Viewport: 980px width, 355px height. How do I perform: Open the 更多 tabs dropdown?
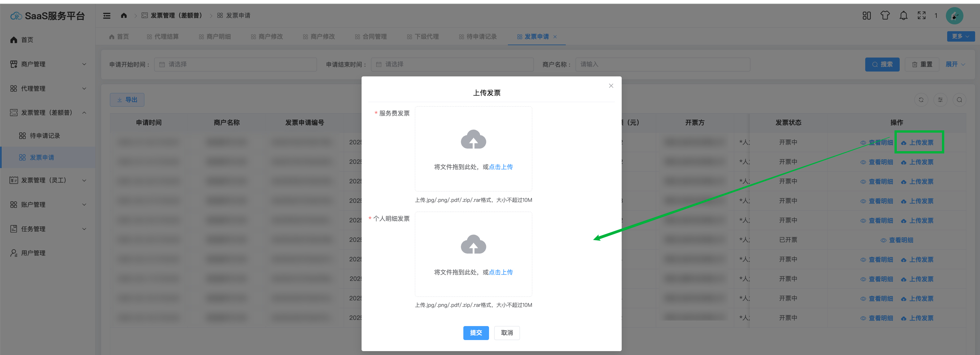coord(960,36)
